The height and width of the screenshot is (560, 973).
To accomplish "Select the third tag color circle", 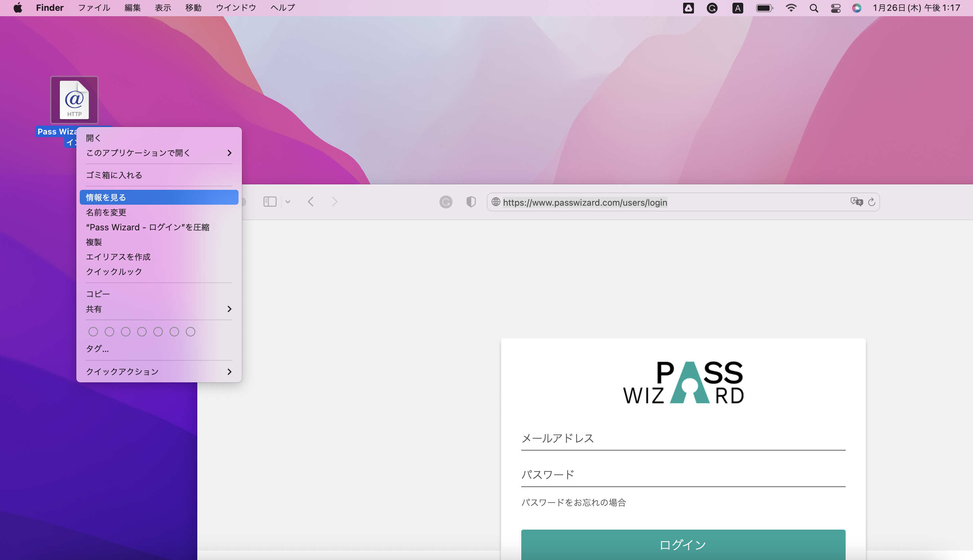I will coord(125,332).
